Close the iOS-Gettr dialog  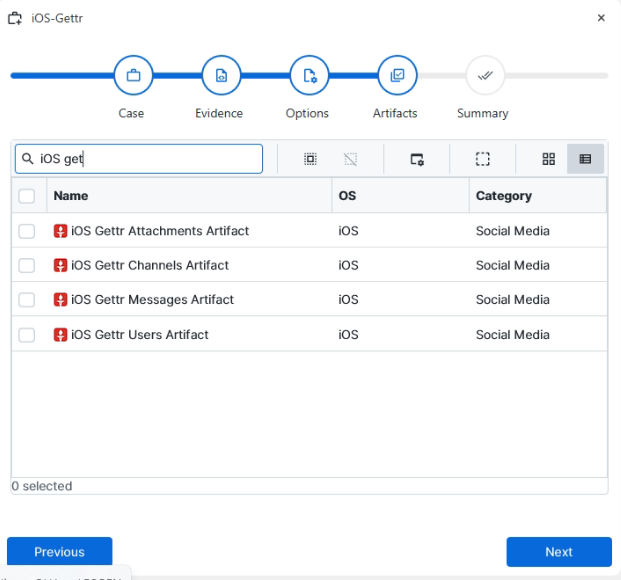601,18
